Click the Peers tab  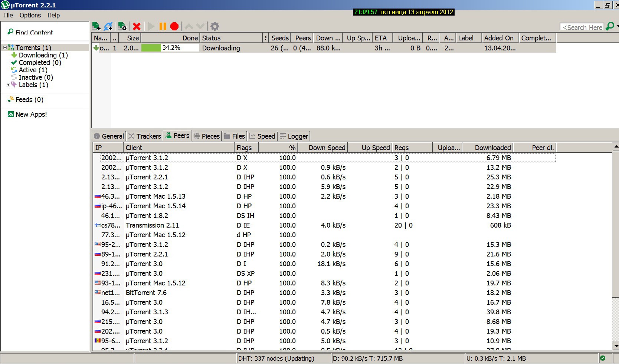[x=177, y=136]
